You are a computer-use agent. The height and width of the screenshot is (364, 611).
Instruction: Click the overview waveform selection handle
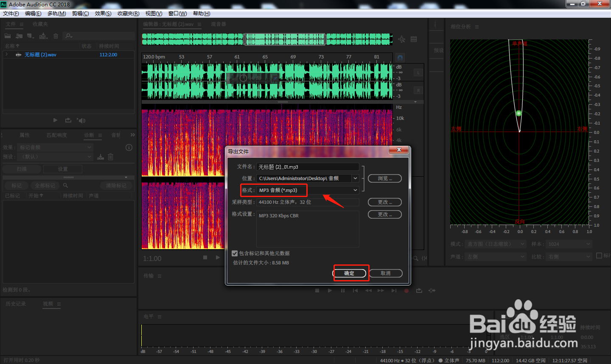[284, 39]
